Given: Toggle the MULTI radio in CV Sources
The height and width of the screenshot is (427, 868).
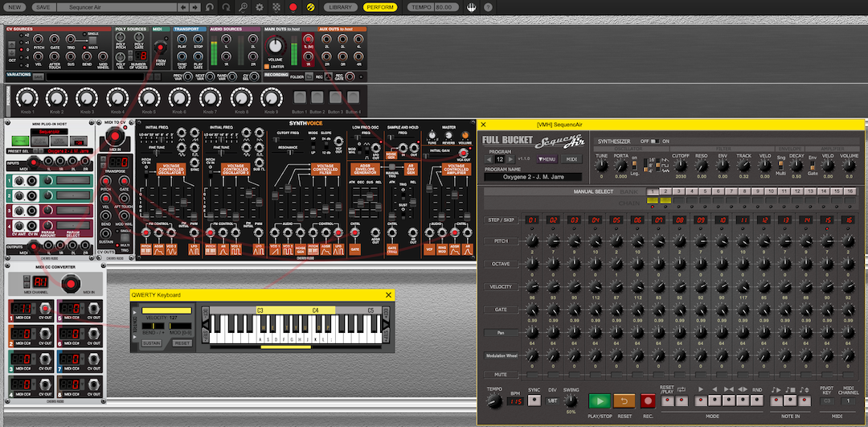Looking at the screenshot, I should [84, 47].
